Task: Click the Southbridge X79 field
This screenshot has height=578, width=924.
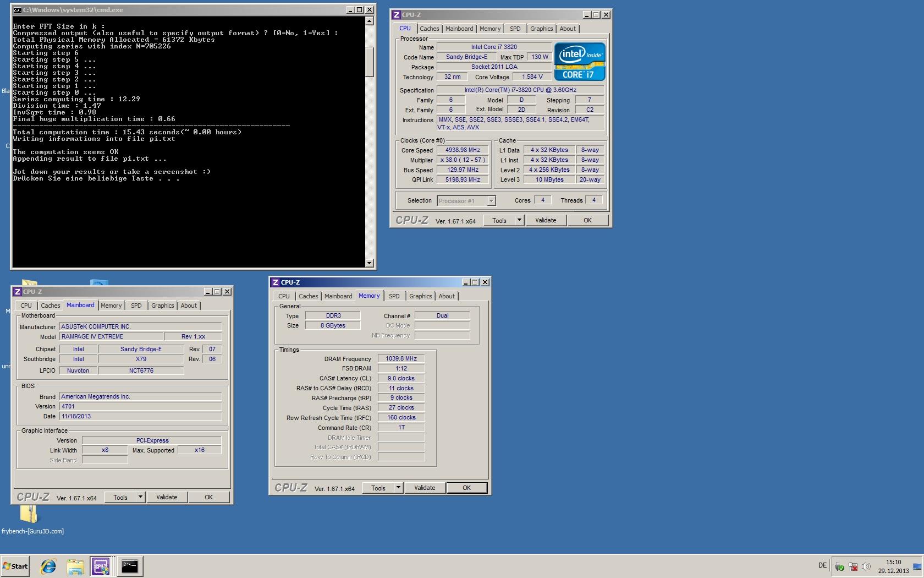Action: 141,359
